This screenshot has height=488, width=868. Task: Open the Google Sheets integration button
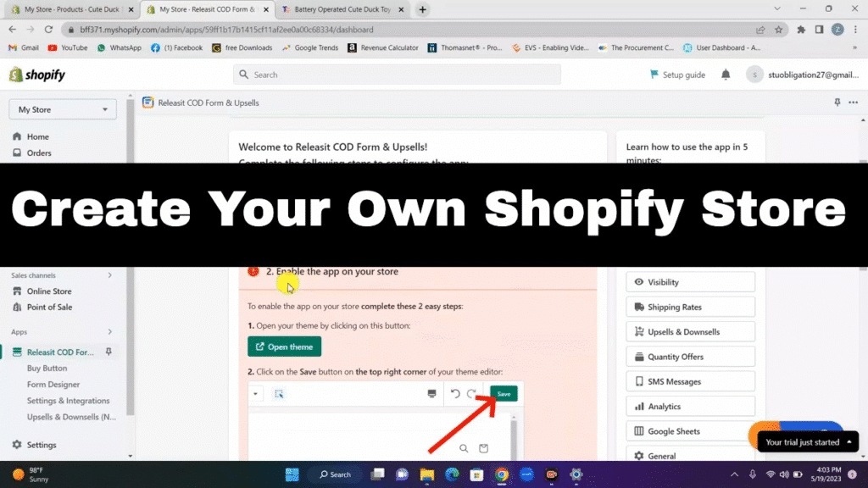click(x=690, y=431)
